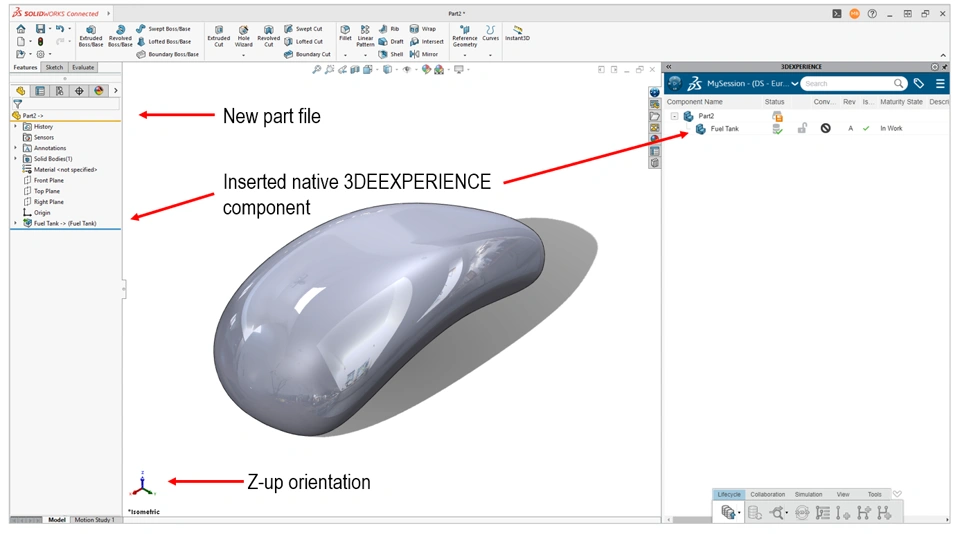Click the Zoom to Fit view icon
Viewport: 960px width, 534px height.
tap(317, 70)
